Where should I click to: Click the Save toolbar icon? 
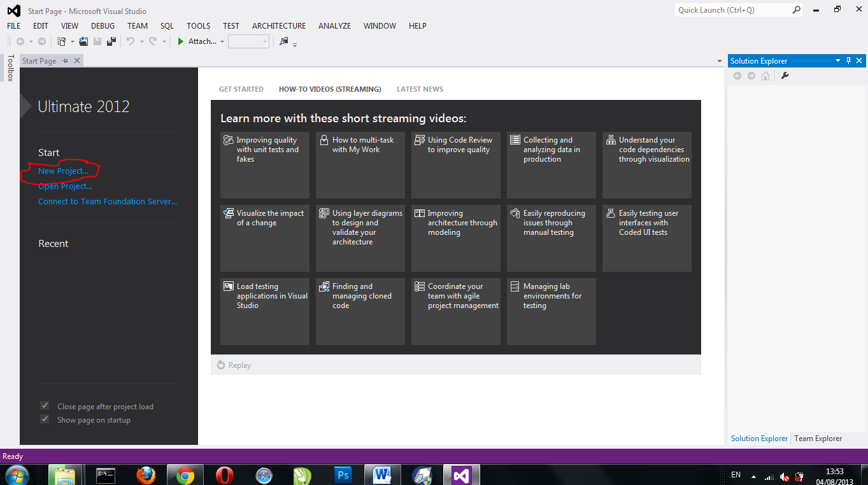pyautogui.click(x=97, y=41)
